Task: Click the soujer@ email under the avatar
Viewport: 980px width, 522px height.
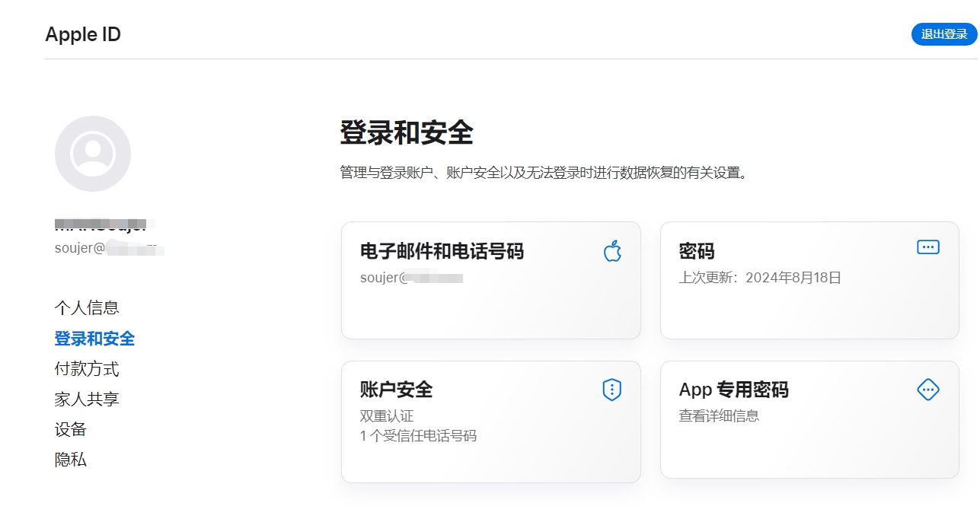Action: click(x=110, y=248)
